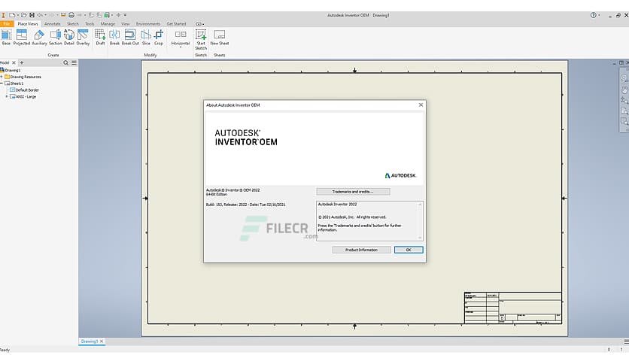Switch to the Annotate ribbon tab
The image size is (629, 364).
coord(53,24)
